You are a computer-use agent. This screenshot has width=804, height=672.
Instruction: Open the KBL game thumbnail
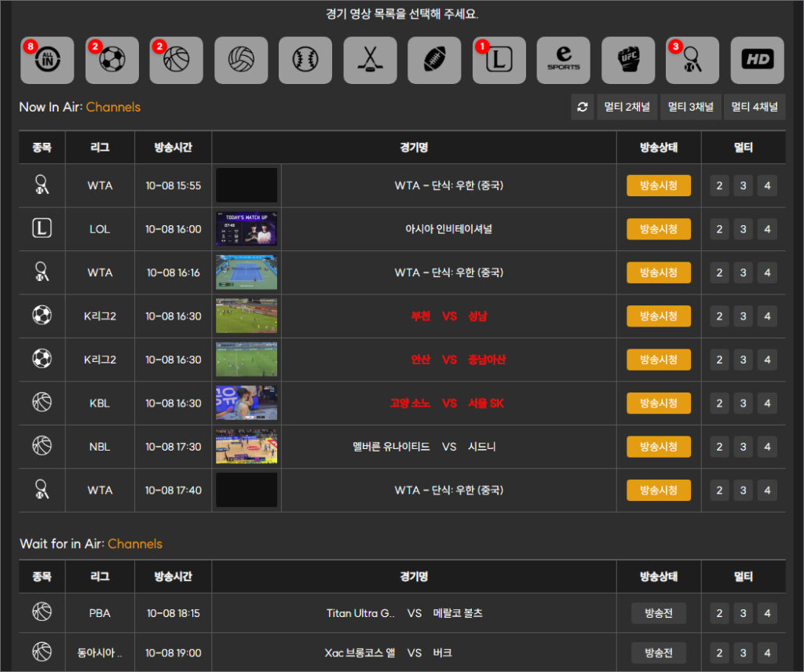(x=247, y=404)
